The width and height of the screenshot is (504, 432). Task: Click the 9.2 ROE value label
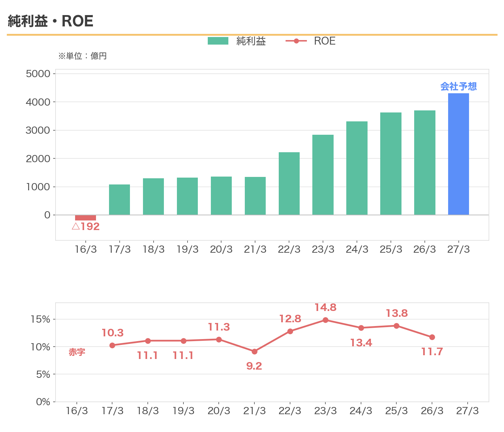tap(254, 366)
